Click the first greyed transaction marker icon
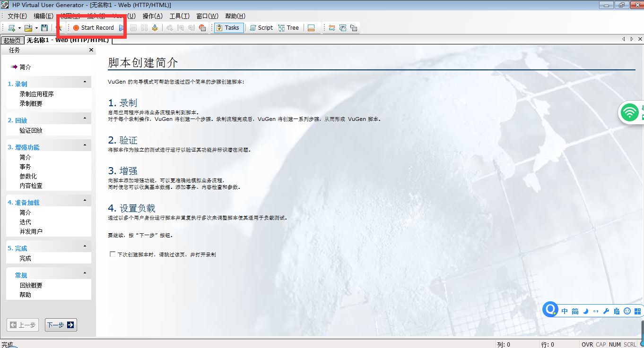The height and width of the screenshot is (348, 644). pyautogui.click(x=181, y=28)
